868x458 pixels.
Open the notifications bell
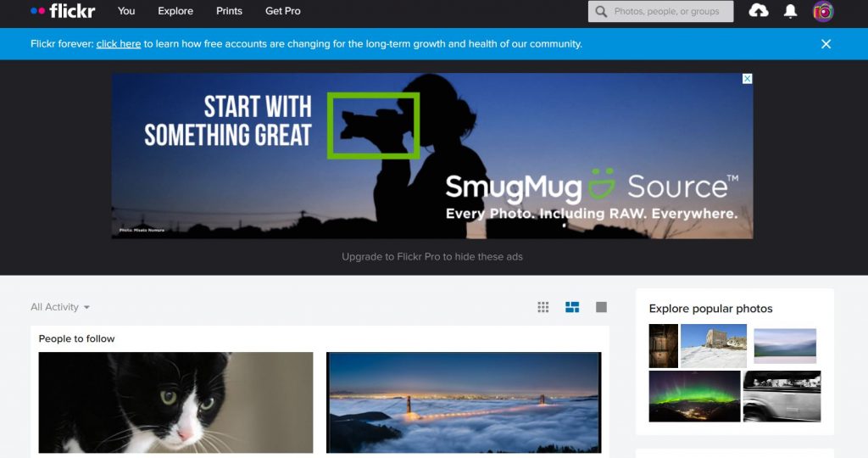tap(791, 11)
